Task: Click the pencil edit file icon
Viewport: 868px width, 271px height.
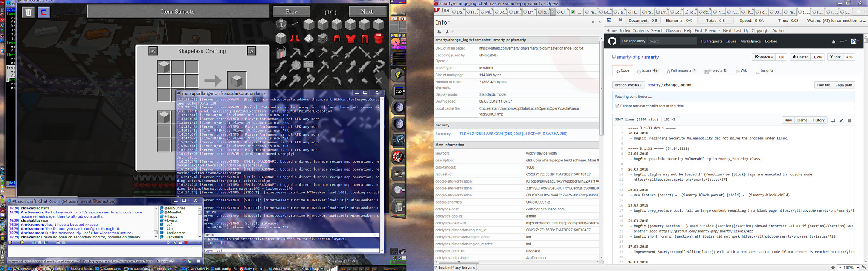Action: 841,120
